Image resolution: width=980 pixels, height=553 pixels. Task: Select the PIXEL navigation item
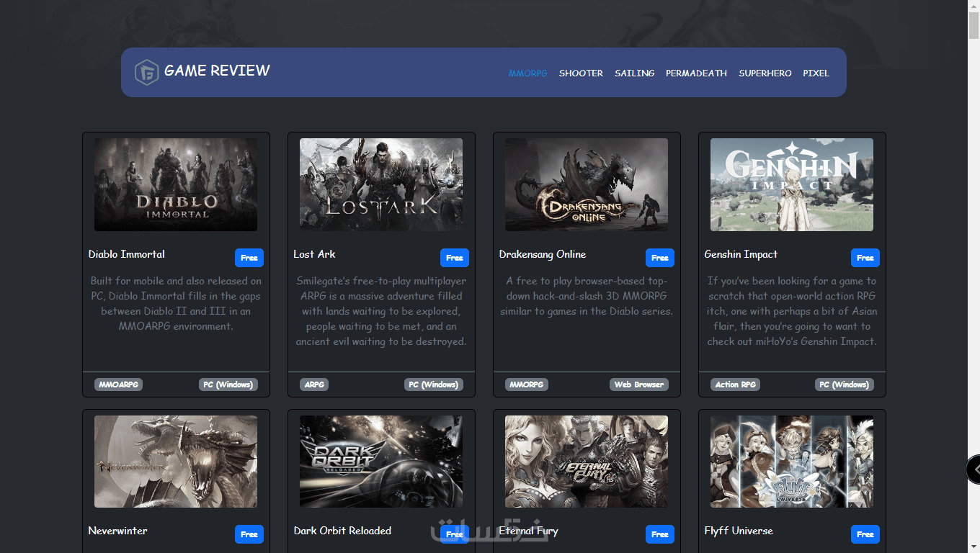[816, 73]
